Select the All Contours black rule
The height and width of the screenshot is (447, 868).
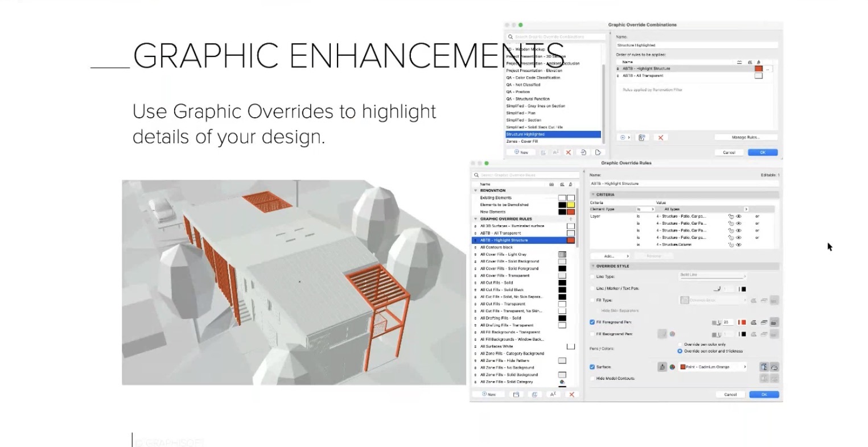click(524, 247)
